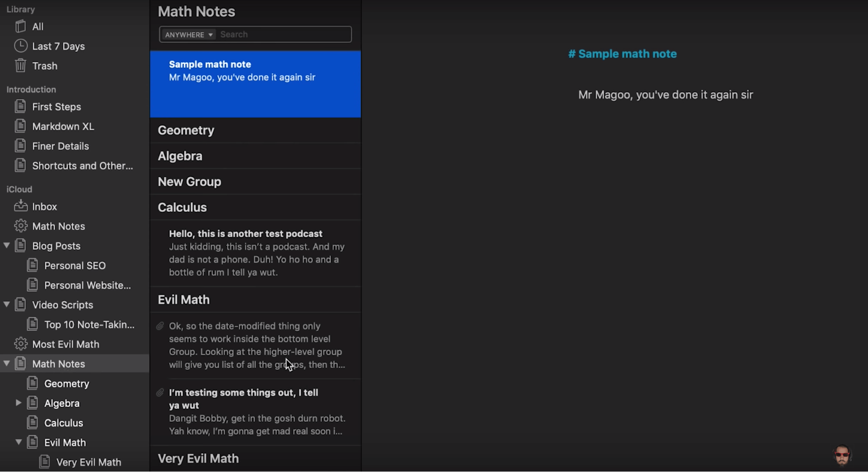Image resolution: width=868 pixels, height=472 pixels.
Task: Click the All icon in Library sidebar
Action: (20, 26)
